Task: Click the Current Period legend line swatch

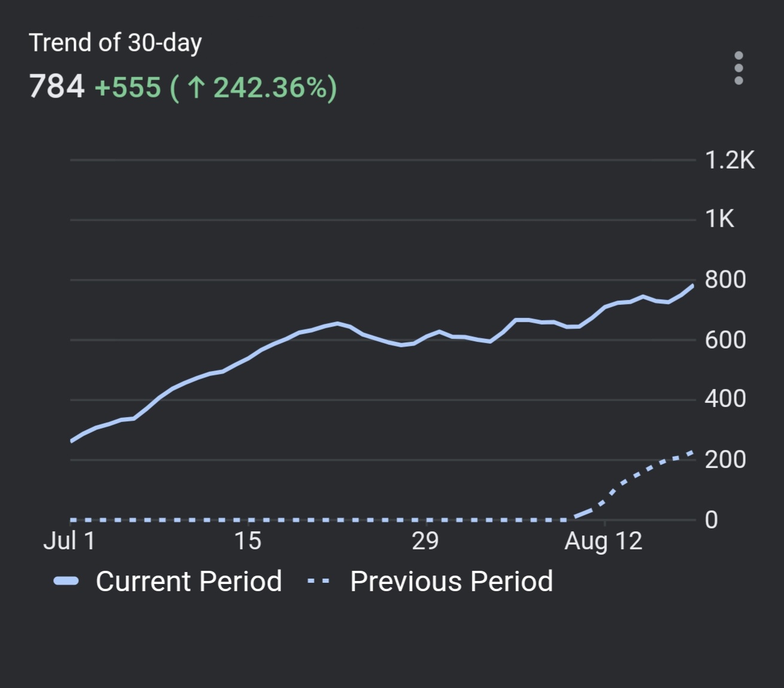Action: pyautogui.click(x=66, y=581)
